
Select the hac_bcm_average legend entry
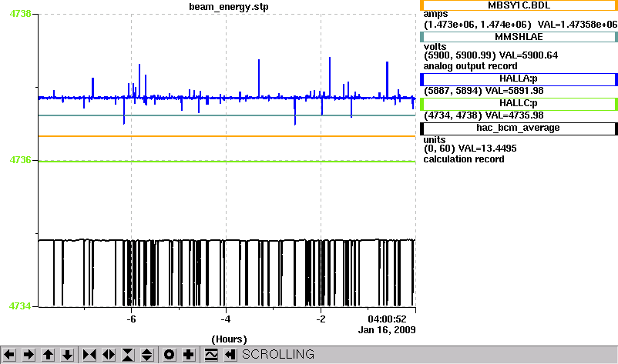[x=519, y=129]
